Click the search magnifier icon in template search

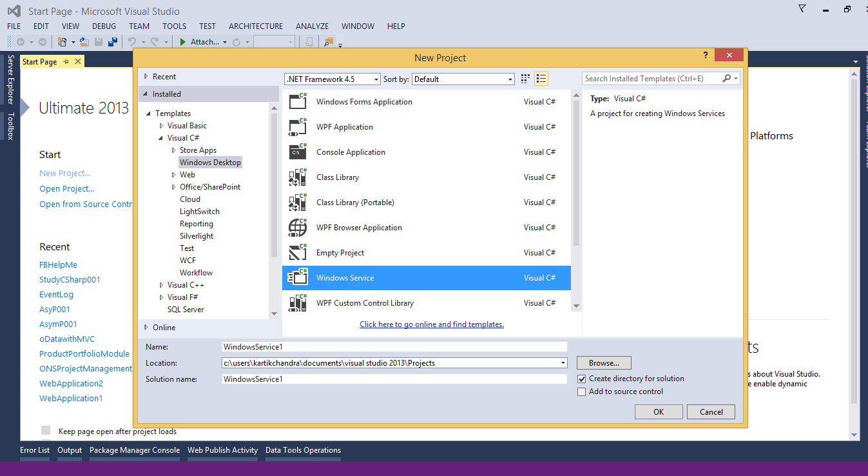click(727, 79)
